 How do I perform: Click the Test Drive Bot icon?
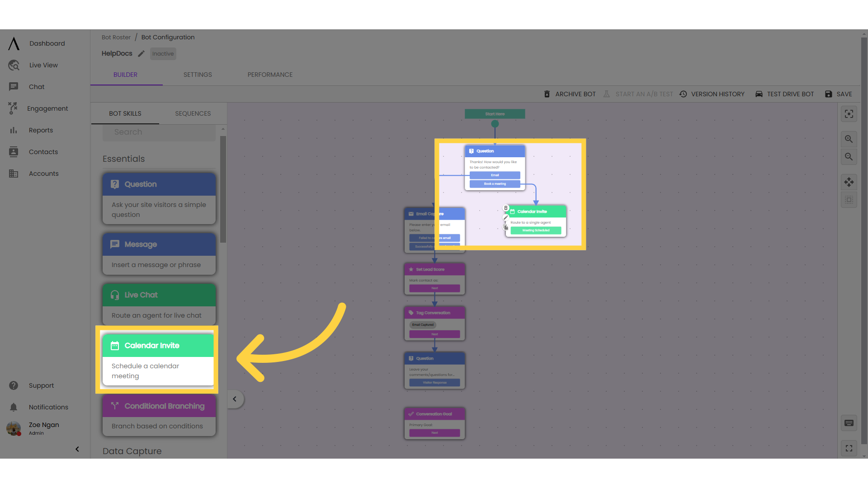759,94
